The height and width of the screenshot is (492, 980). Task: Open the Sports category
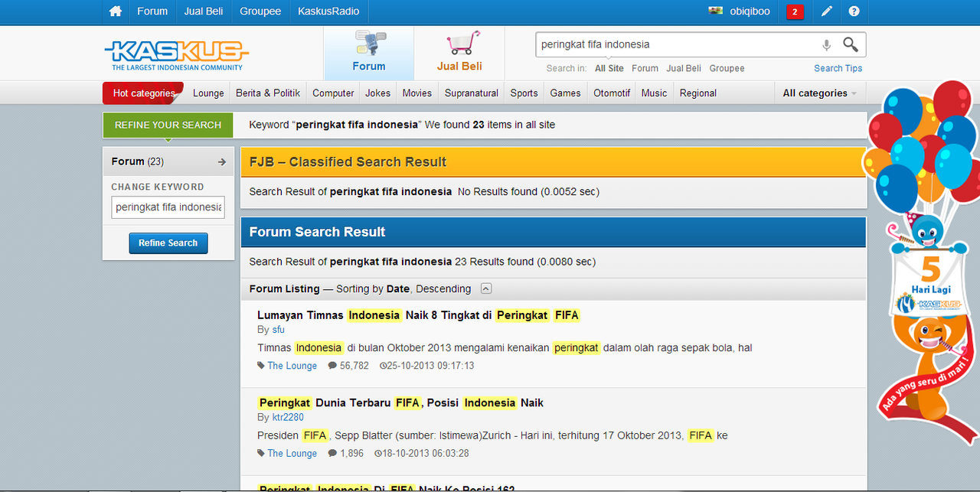click(x=524, y=93)
